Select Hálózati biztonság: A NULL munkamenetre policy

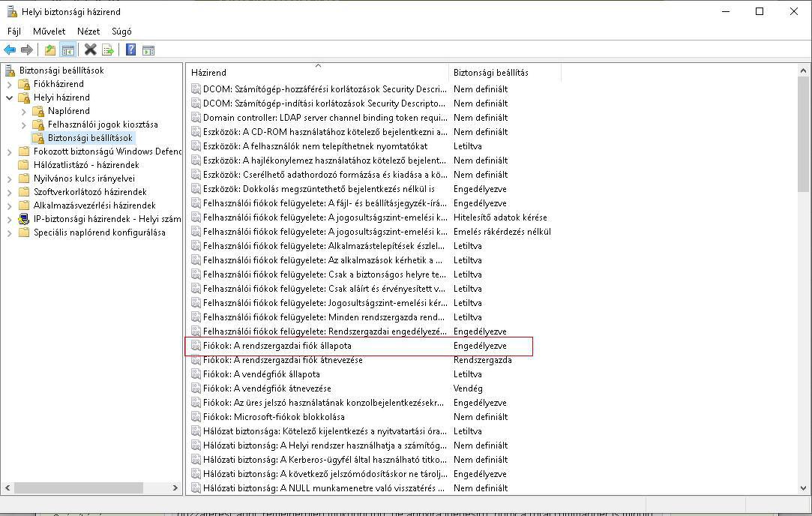(323, 488)
